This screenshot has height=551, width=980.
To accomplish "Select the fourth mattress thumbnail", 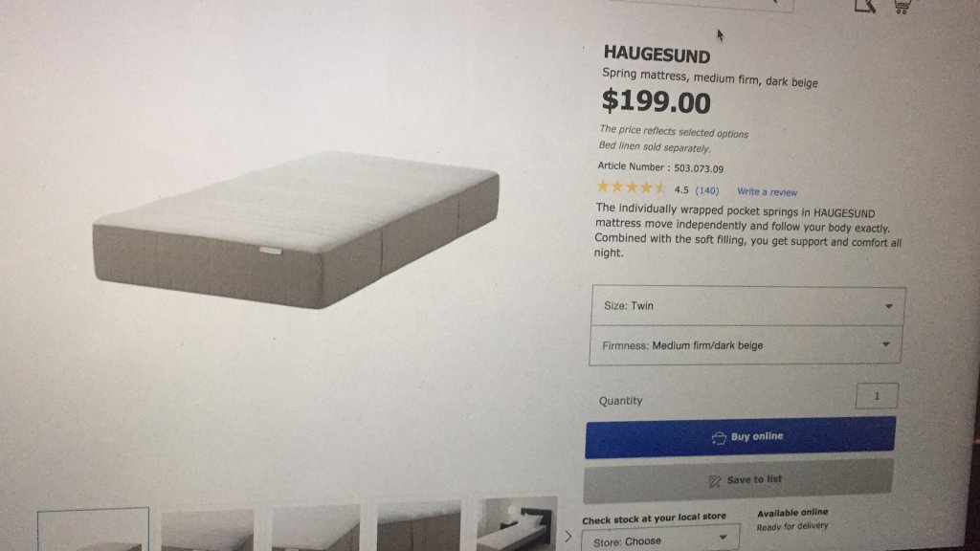I will [x=419, y=526].
